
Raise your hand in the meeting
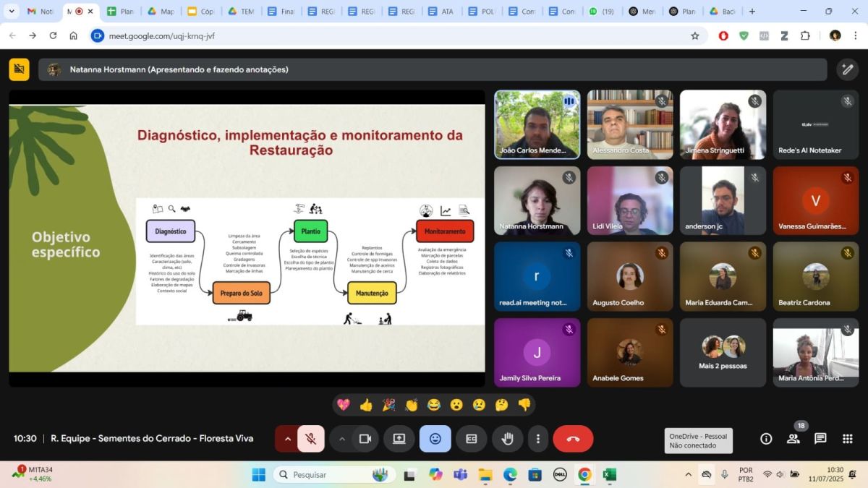(x=507, y=439)
